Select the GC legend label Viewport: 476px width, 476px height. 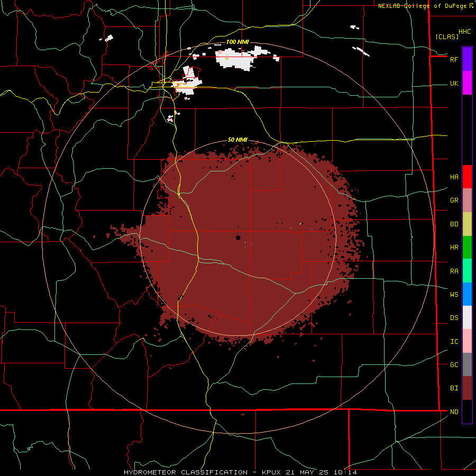tap(454, 365)
